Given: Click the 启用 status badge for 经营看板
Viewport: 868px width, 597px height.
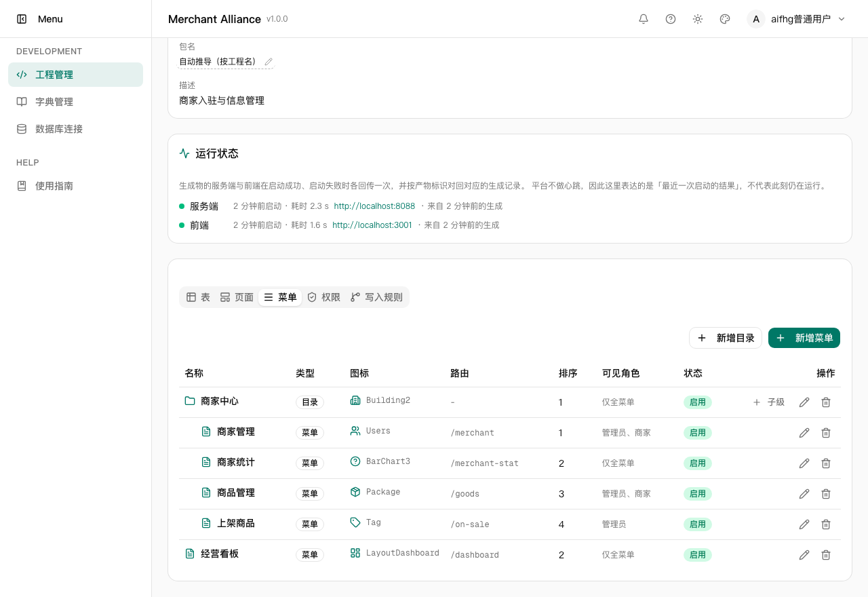Looking at the screenshot, I should coord(698,555).
